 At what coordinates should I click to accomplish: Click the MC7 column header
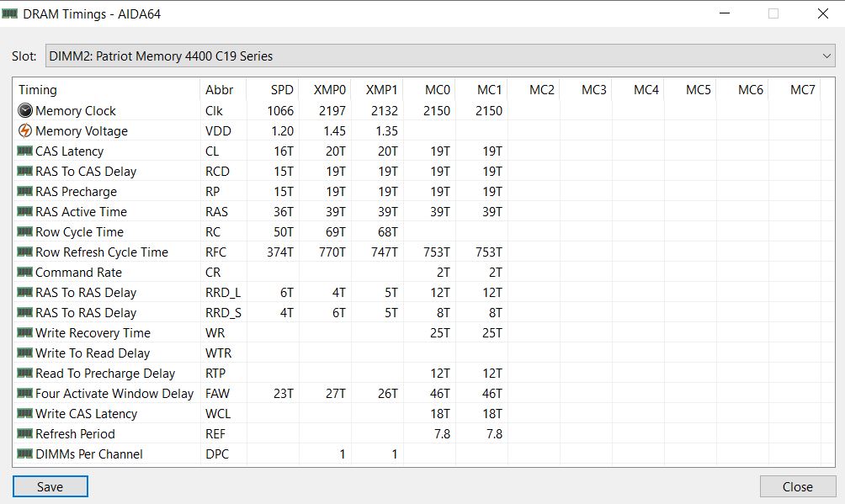795,89
